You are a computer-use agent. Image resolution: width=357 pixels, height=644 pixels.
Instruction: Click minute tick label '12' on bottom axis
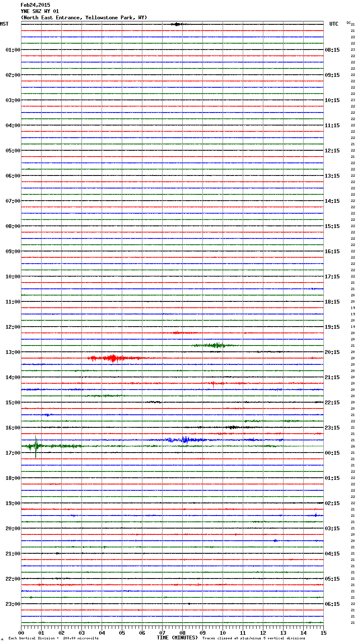pyautogui.click(x=263, y=633)
